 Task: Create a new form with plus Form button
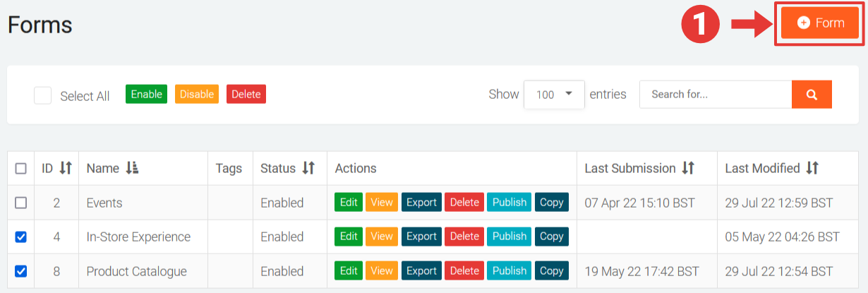click(820, 23)
